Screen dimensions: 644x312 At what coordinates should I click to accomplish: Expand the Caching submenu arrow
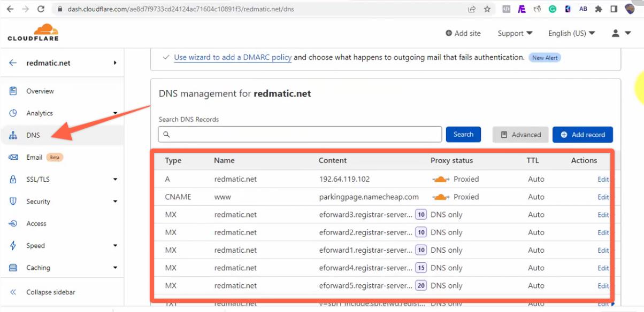(115, 268)
